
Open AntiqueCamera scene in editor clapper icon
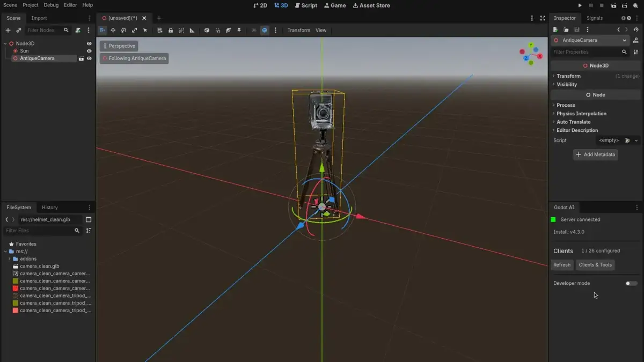click(81, 58)
